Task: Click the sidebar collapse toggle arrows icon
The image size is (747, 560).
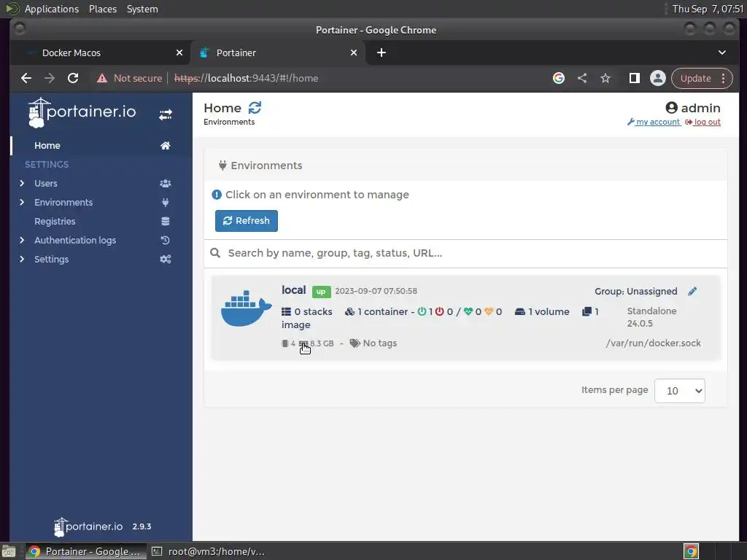Action: pos(166,114)
